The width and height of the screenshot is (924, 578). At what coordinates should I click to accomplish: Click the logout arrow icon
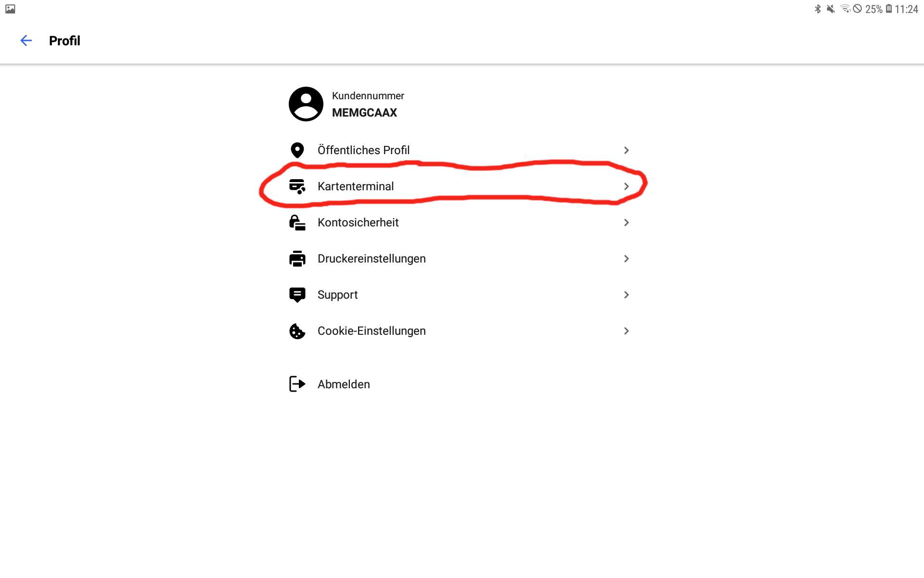[297, 384]
